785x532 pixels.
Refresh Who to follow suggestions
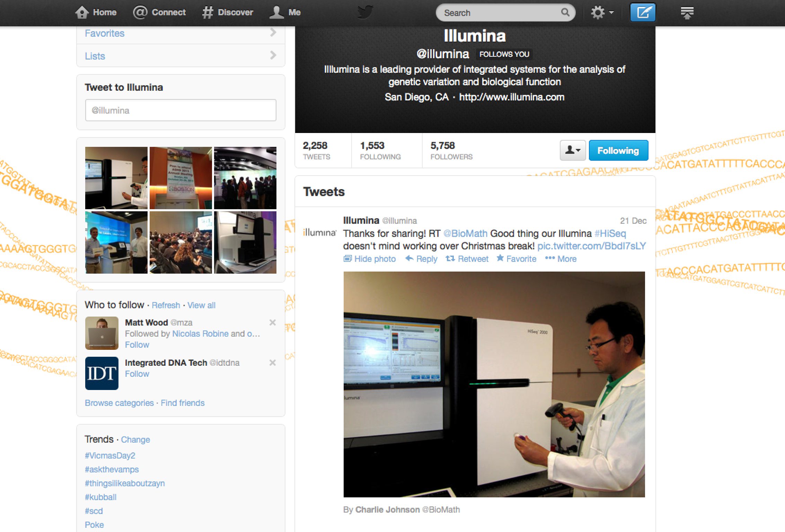tap(166, 305)
